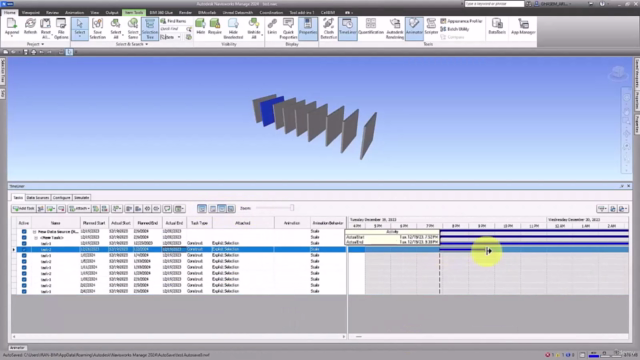
Task: Collapse the New Data Source tree node
Action: coord(35,231)
